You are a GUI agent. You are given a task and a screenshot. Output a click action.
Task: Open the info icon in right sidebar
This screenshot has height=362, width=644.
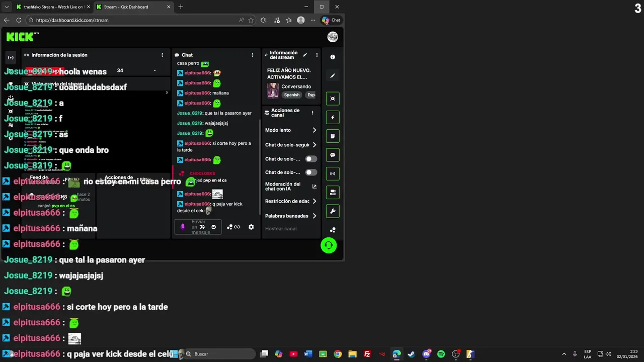(333, 57)
